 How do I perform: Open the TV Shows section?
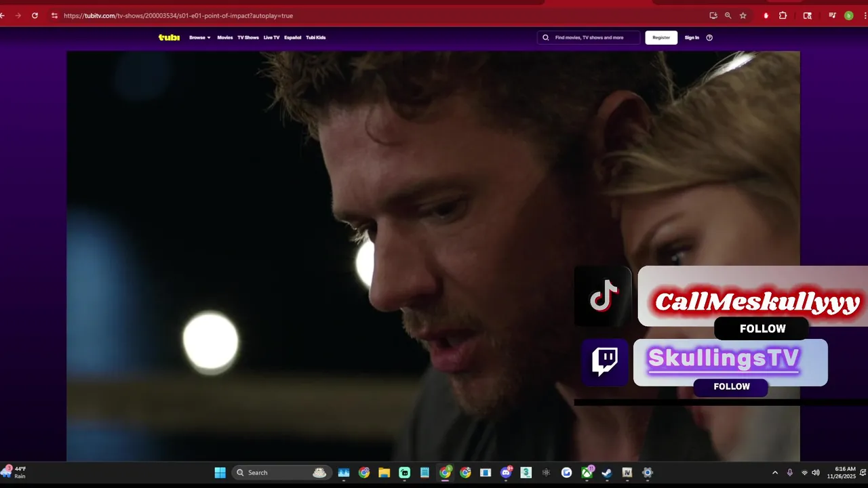(248, 37)
